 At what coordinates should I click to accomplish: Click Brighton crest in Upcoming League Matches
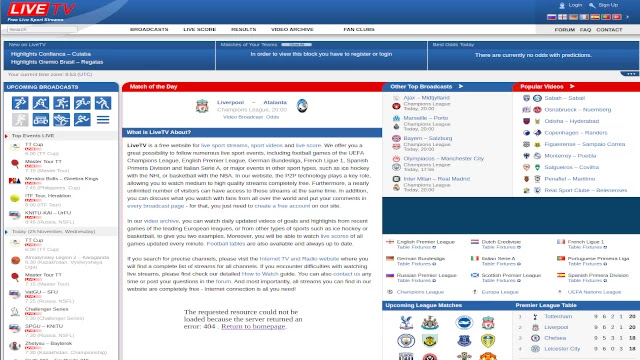click(x=464, y=322)
